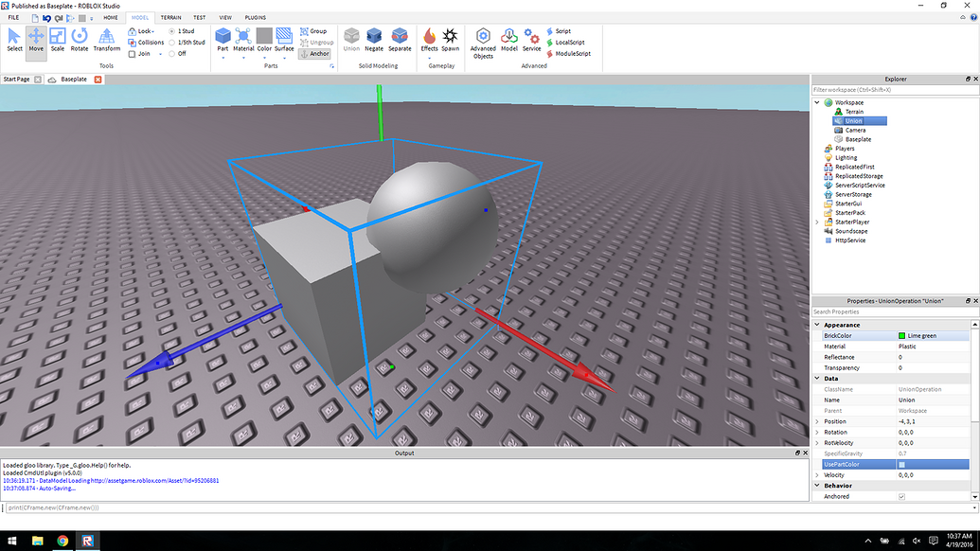Select Baseplate in Explorer tree

(x=858, y=139)
